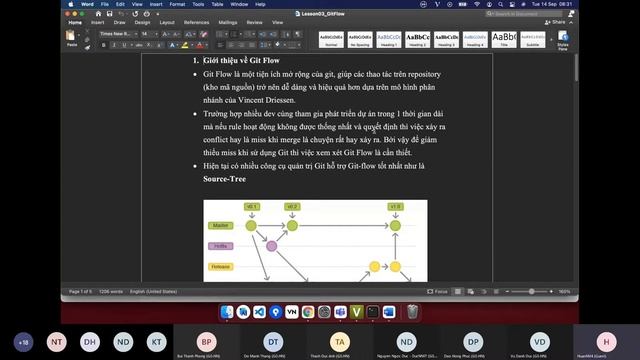
Task: Open Finder from the Dock
Action: click(227, 312)
